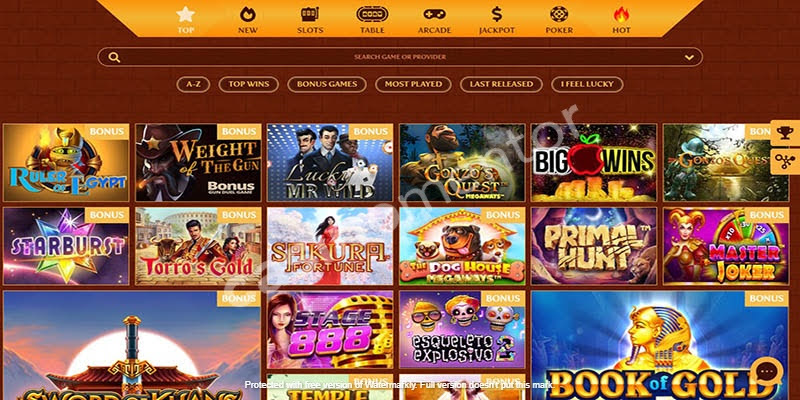
Task: Sort games with the A-Z filter
Action: (x=193, y=84)
